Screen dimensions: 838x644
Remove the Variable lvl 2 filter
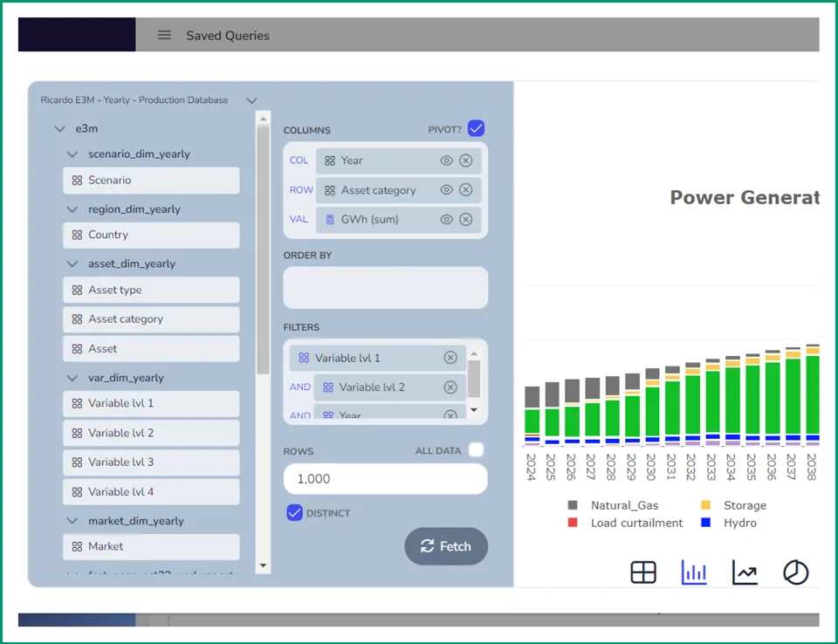coord(450,387)
